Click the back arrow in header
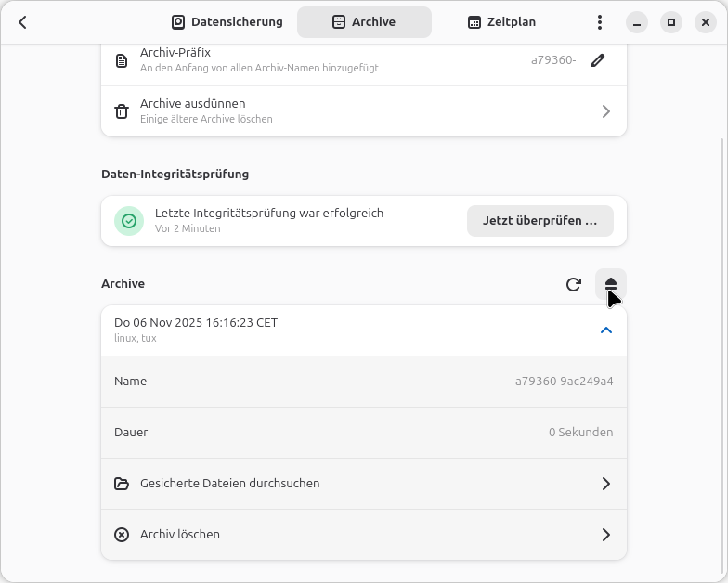Image resolution: width=728 pixels, height=583 pixels. point(23,22)
